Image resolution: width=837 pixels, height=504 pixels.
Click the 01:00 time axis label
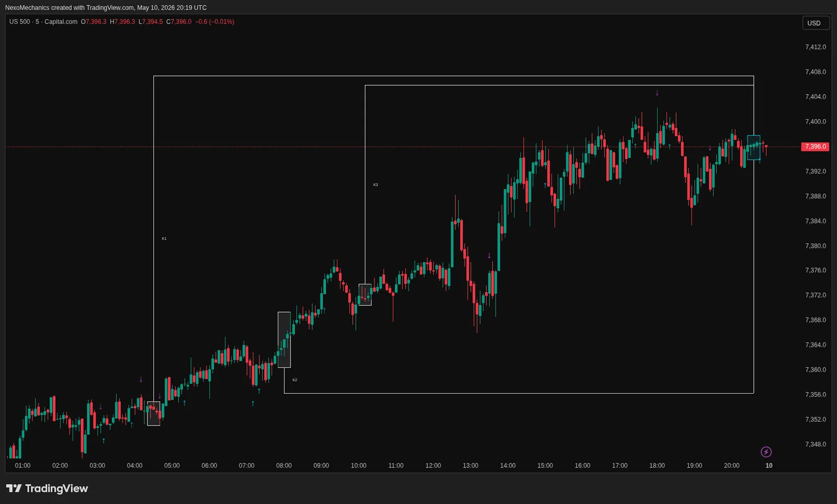coord(22,466)
